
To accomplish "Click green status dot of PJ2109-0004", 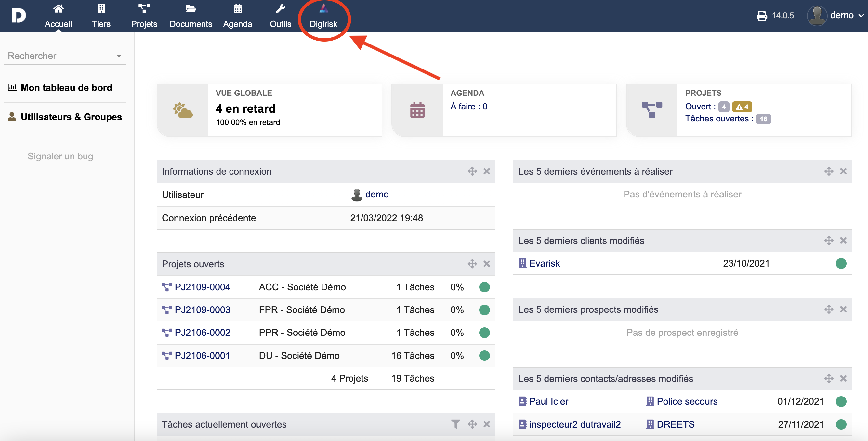I will [x=484, y=287].
